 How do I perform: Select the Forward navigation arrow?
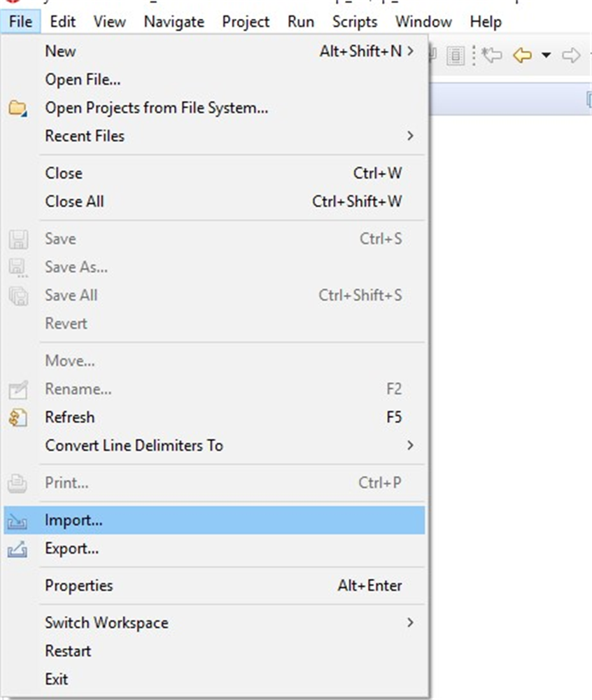[x=570, y=55]
